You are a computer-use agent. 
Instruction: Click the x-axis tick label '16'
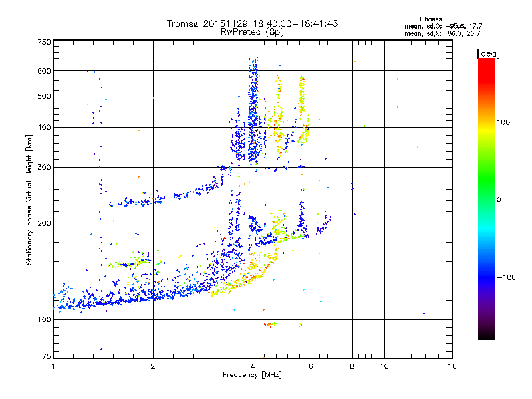(452, 366)
